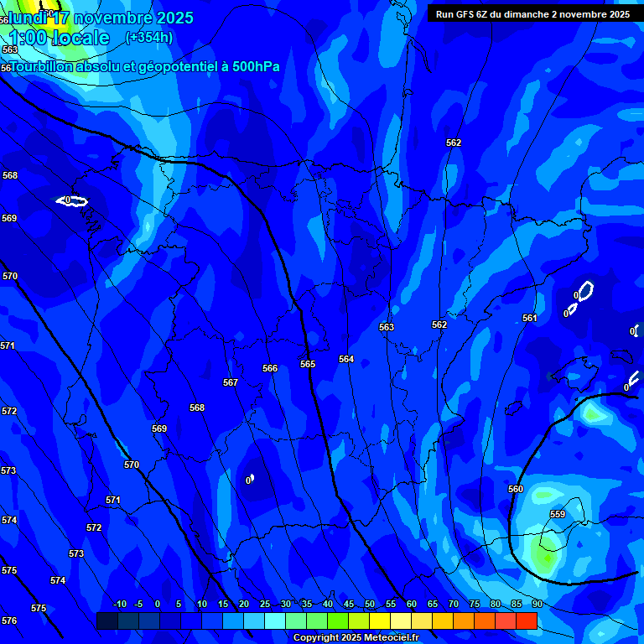Click the 565 contour label

308,364
